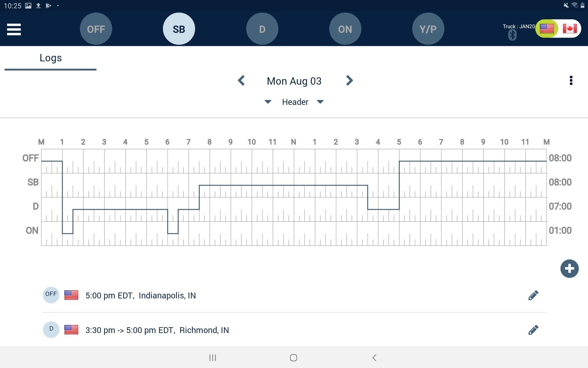Screen dimensions: 588x368
Task: Tap the add log event plus button
Action: point(569,269)
